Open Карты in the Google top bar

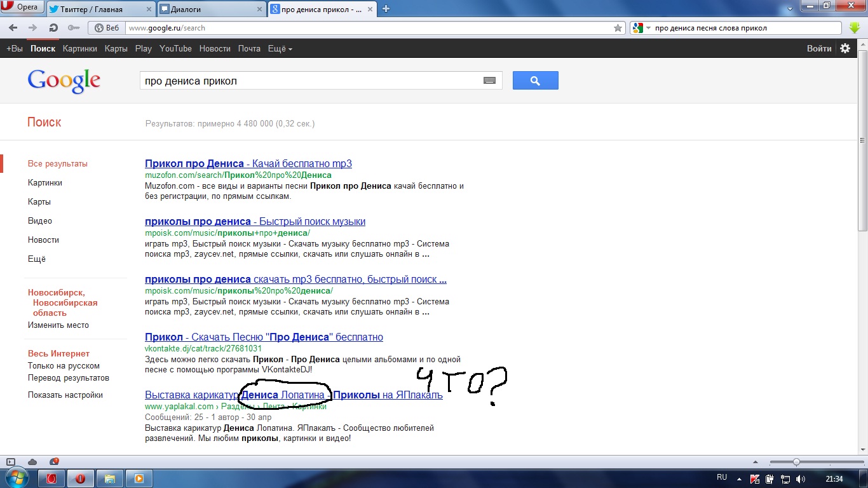coord(116,48)
